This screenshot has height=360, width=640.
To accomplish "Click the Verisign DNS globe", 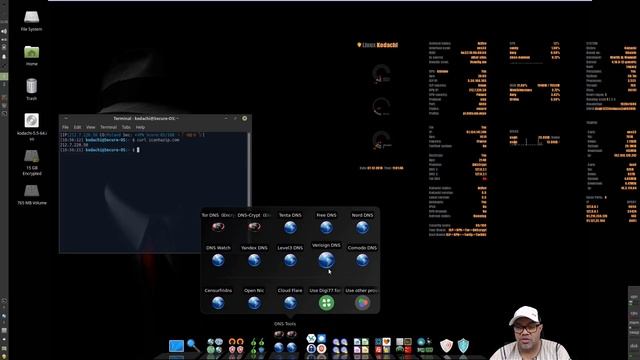I will [326, 260].
